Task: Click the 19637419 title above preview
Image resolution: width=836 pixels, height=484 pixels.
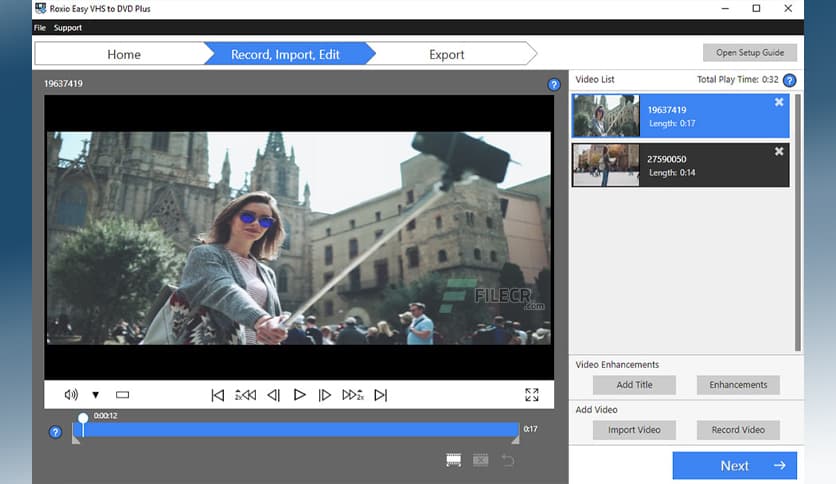Action: (63, 84)
